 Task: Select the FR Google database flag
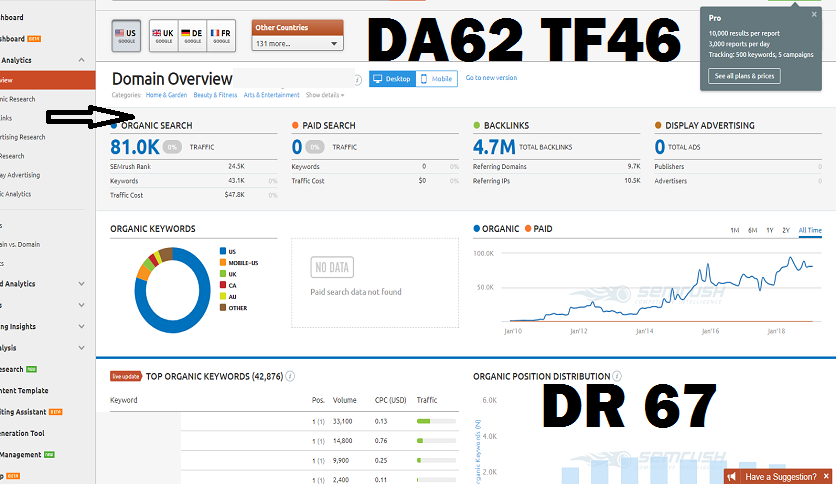tap(221, 36)
